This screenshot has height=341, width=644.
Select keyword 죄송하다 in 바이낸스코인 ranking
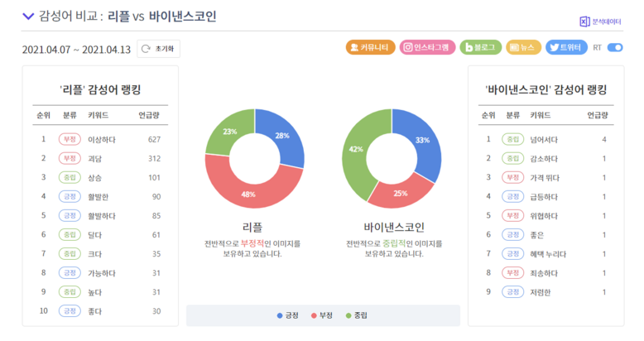(544, 273)
